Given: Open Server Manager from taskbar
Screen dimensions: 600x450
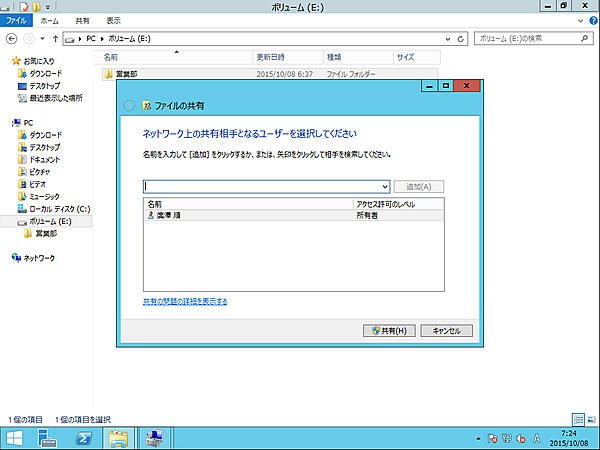Looking at the screenshot, I should pyautogui.click(x=47, y=439).
